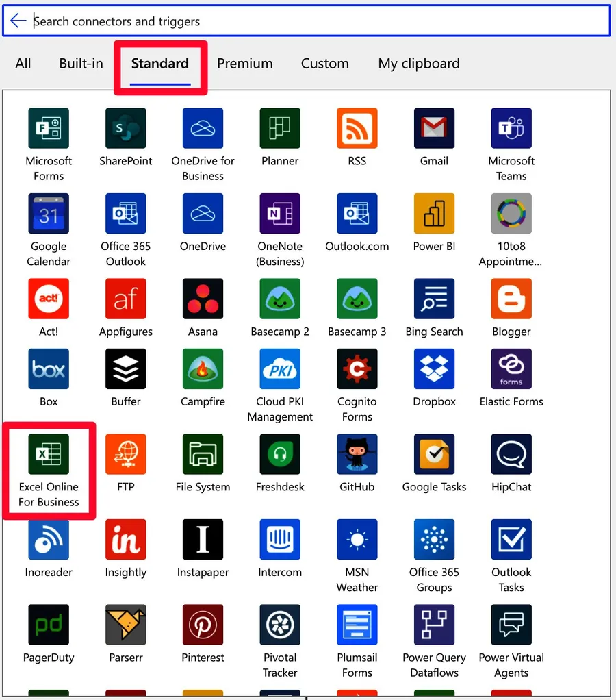Viewport: 616px width, 700px height.
Task: Switch to the Premium tab
Action: pyautogui.click(x=244, y=63)
